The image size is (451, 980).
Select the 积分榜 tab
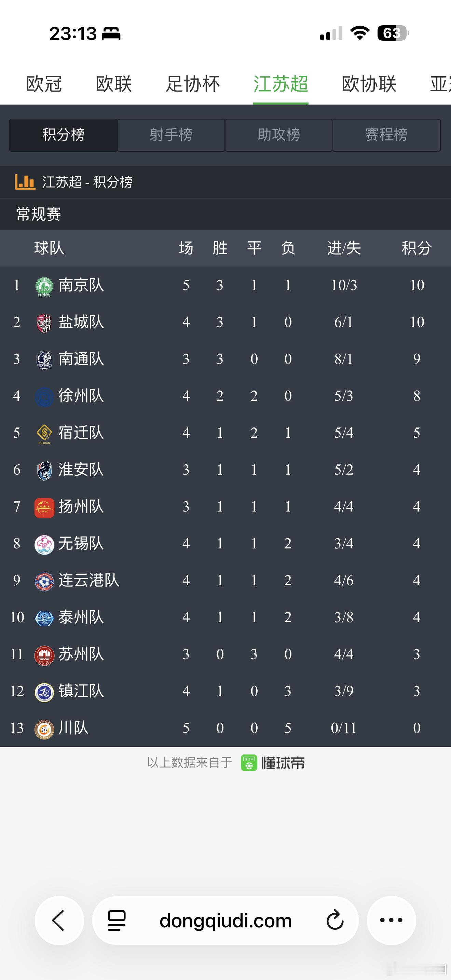64,135
